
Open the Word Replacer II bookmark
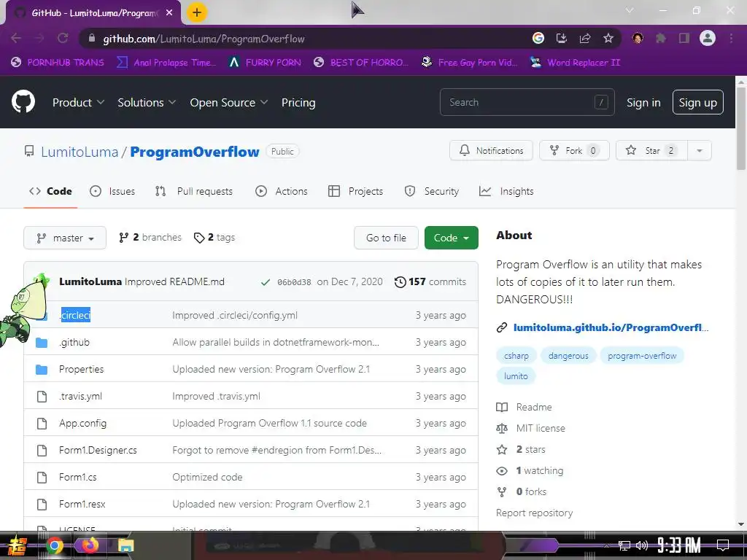click(575, 63)
